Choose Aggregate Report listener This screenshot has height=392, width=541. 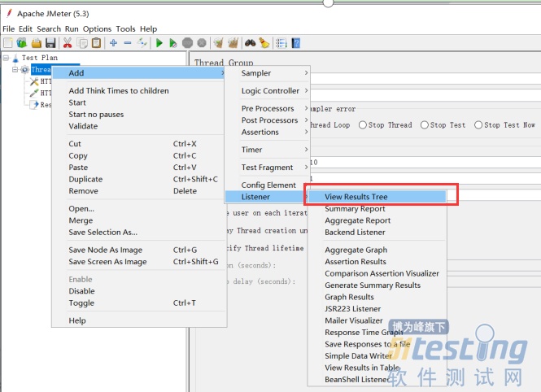coord(377,220)
